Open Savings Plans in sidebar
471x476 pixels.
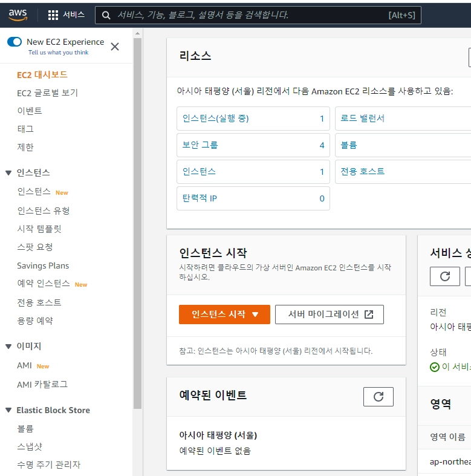pyautogui.click(x=43, y=266)
